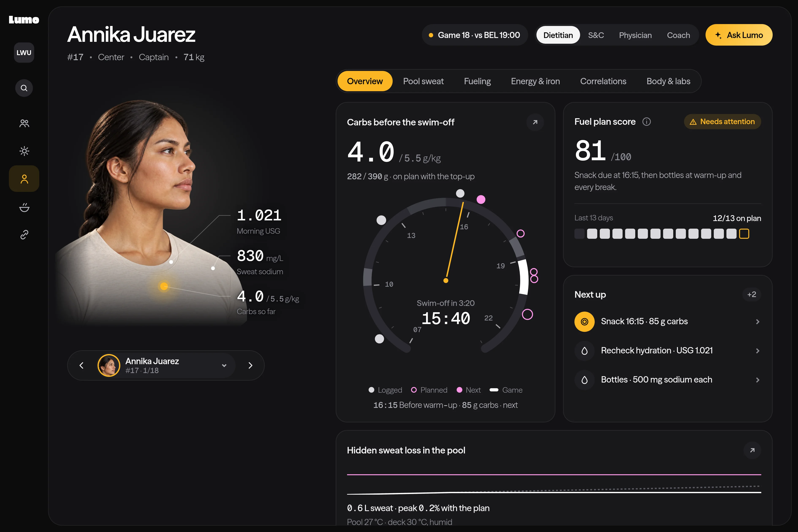Go to previous athlete with left arrow

click(x=81, y=365)
